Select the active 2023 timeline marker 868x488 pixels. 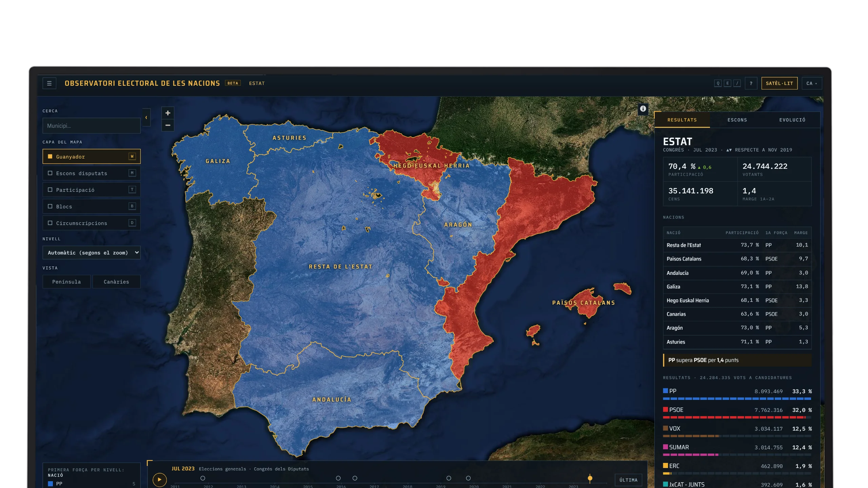[x=590, y=478]
